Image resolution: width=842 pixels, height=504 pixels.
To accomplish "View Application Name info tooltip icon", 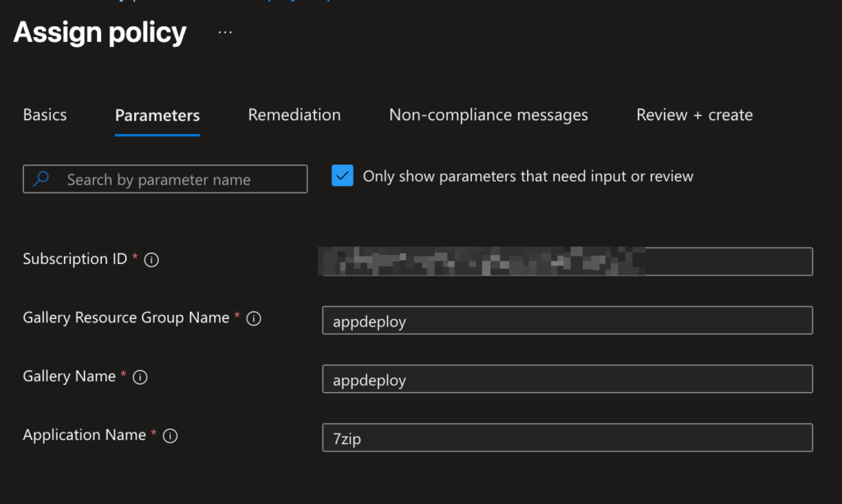I will click(x=170, y=437).
